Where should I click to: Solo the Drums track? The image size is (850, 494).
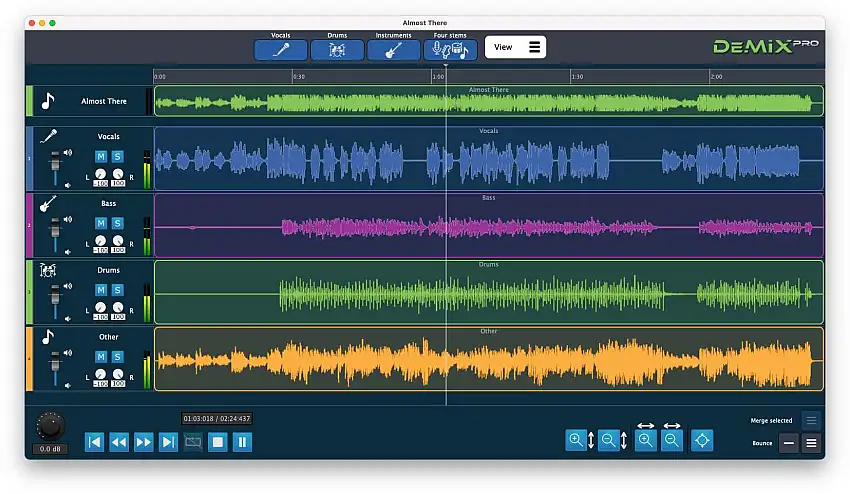(x=118, y=290)
